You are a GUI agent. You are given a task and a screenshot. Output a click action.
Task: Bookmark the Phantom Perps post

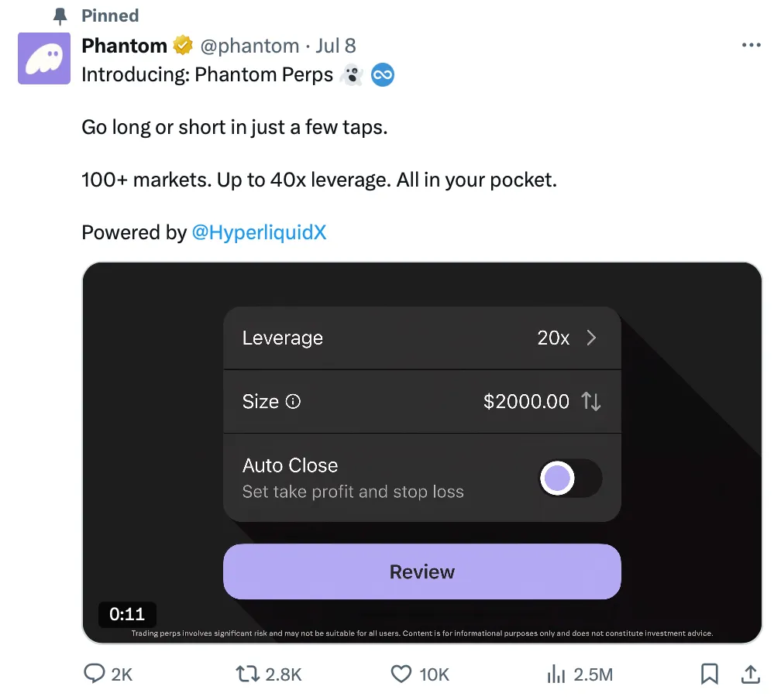709,674
